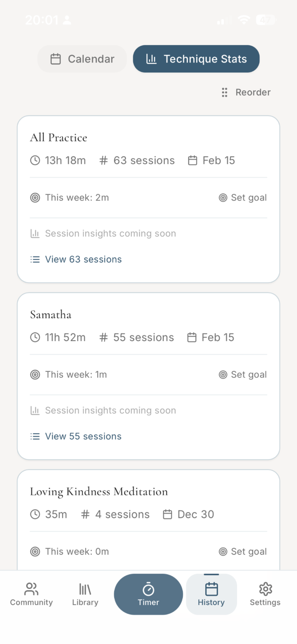Select the Technique Stats view

coord(196,59)
